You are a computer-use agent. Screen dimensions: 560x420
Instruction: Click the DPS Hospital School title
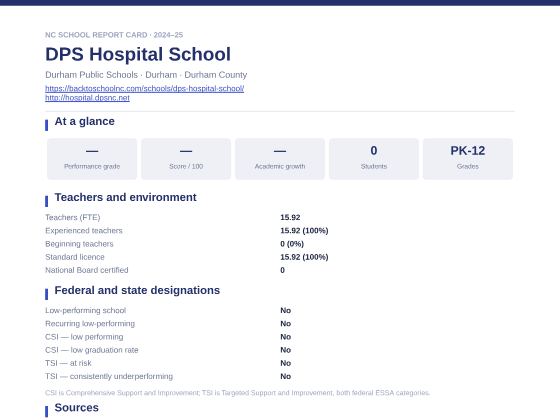(138, 54)
